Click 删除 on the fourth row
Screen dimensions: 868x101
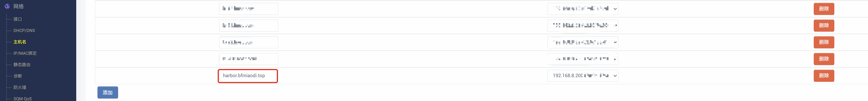coord(824,59)
